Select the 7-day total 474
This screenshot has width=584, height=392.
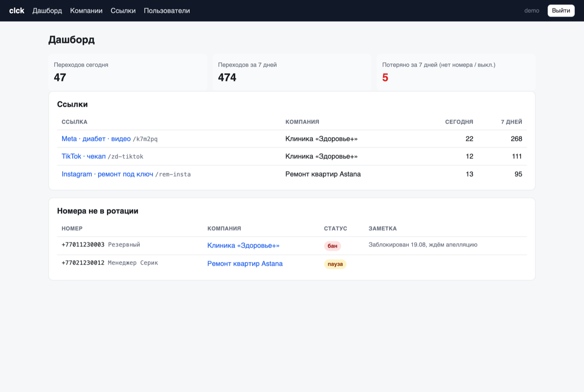227,78
